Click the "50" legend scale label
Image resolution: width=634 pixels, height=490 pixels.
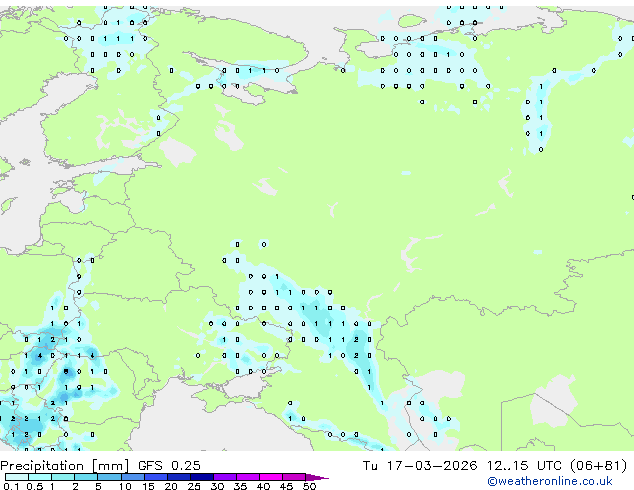click(309, 486)
